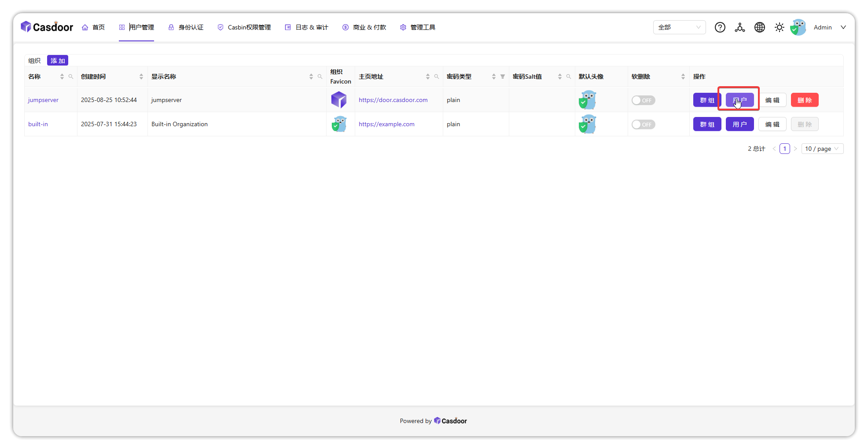The image size is (868, 445).
Task: Click plain password type for jumpserver
Action: point(453,100)
